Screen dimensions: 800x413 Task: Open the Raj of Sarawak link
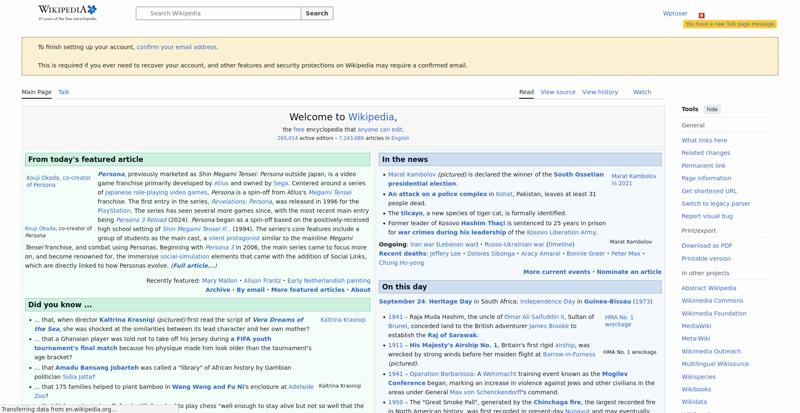coord(451,335)
